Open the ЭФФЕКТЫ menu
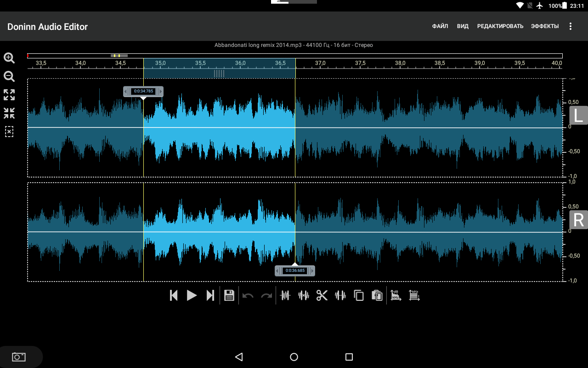The height and width of the screenshot is (368, 588). click(x=545, y=26)
